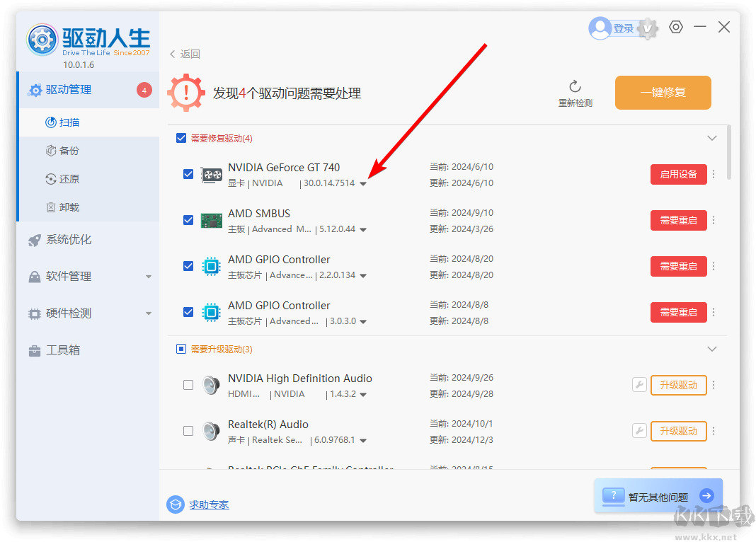
Task: Toggle the 需要修复驱动(4) group checkbox
Action: 181,138
